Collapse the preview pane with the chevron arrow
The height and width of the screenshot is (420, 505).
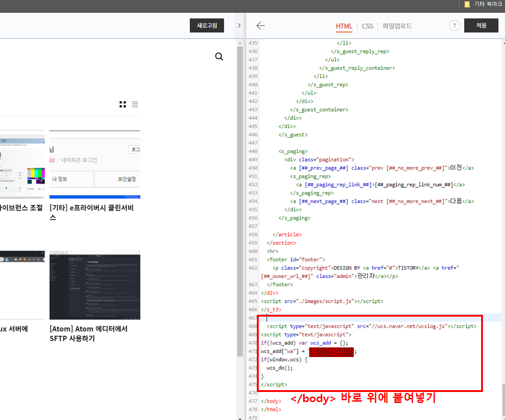point(239,25)
